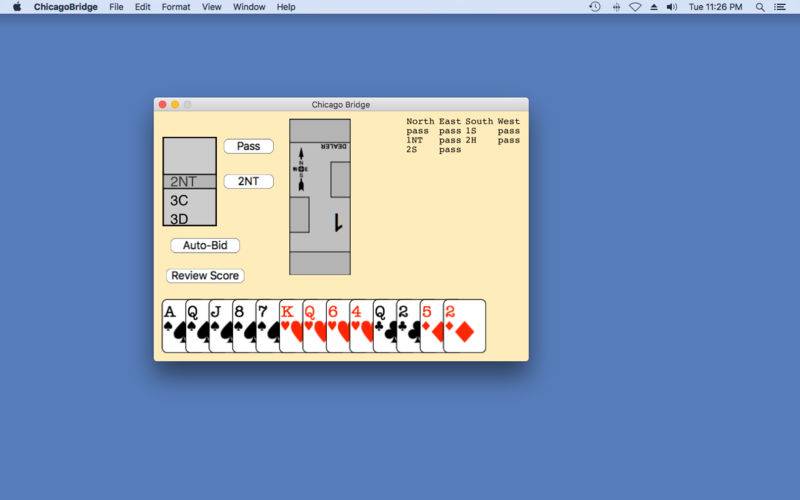Image resolution: width=800 pixels, height=500 pixels.
Task: Open the Apple menu
Action: 17,7
